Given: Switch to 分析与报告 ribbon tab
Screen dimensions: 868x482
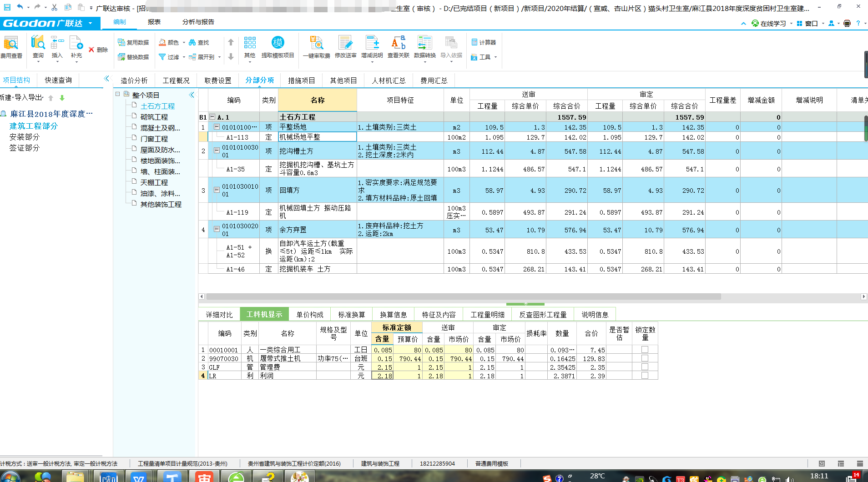Looking at the screenshot, I should click(198, 22).
